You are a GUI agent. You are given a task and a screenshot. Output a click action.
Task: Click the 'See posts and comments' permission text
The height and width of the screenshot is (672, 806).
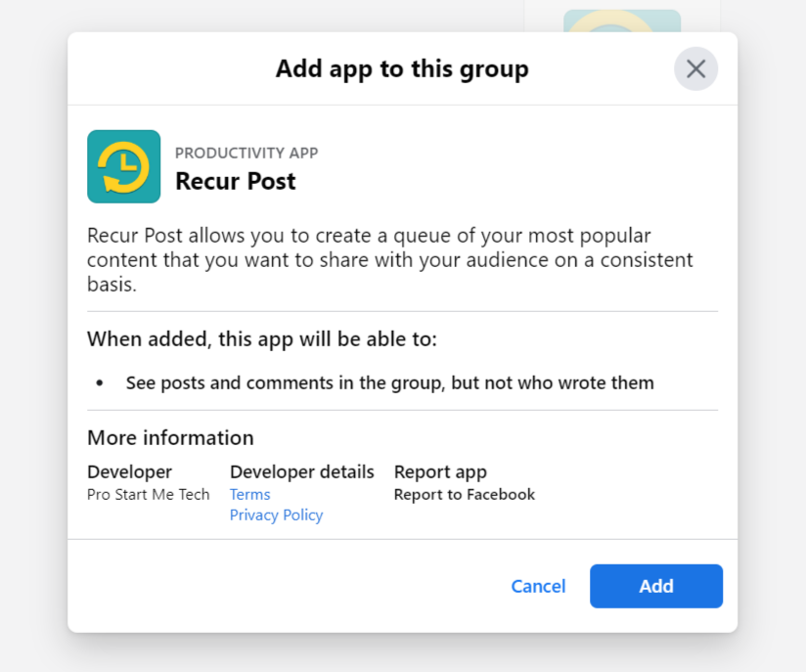[x=389, y=383]
